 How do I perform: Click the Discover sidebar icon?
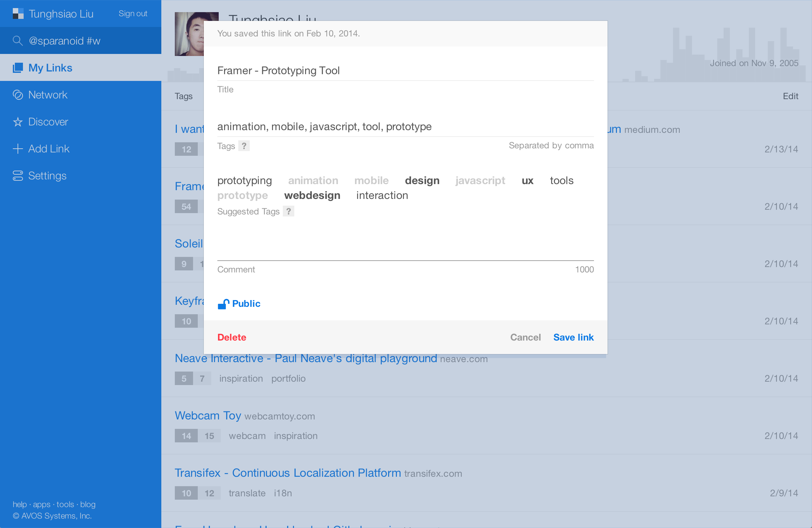coord(17,121)
